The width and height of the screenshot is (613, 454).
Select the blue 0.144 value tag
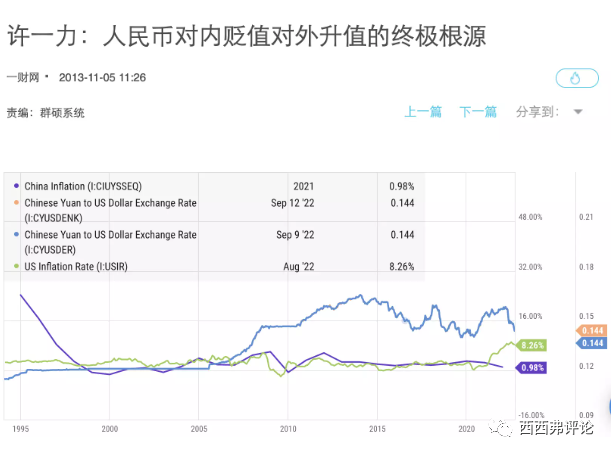click(591, 343)
